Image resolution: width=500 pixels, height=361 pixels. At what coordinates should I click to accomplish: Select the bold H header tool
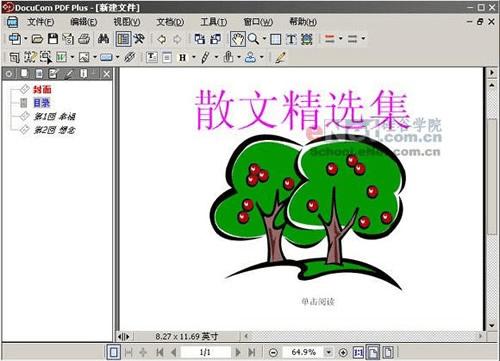click(x=182, y=58)
